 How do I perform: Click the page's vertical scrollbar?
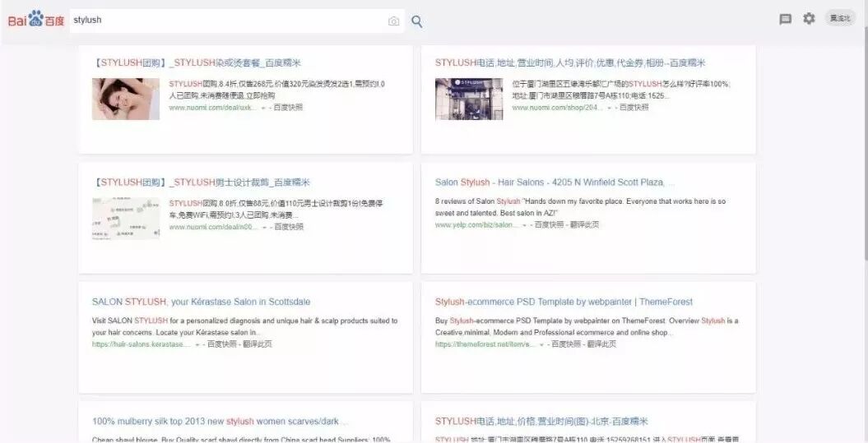pyautogui.click(x=866, y=144)
